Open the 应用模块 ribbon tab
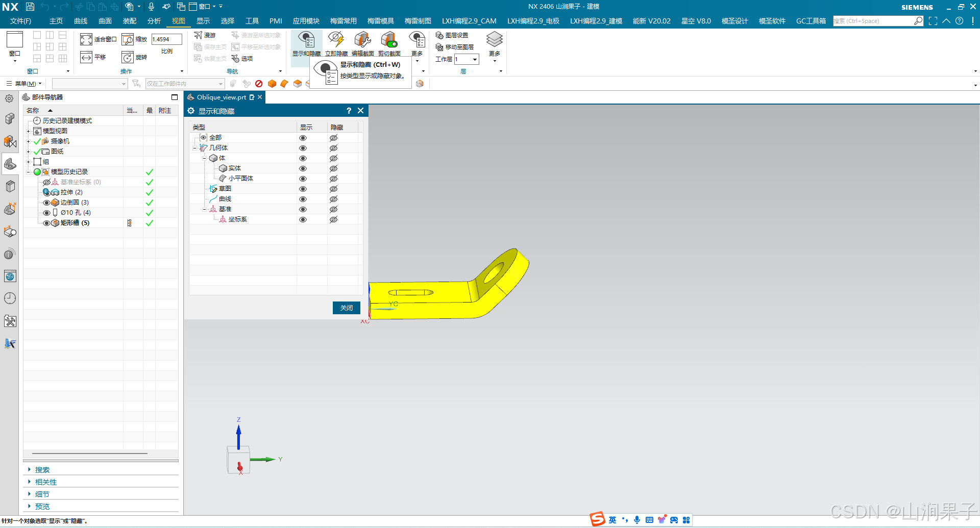 [x=306, y=21]
